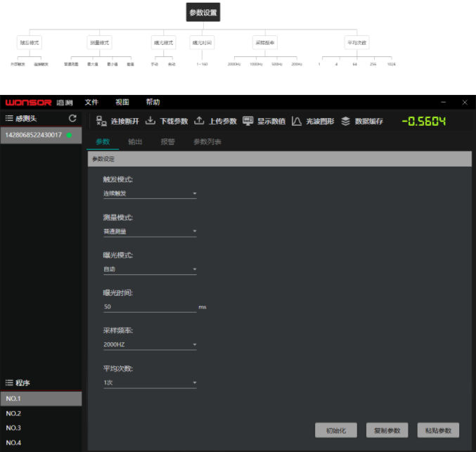Open the 帮助 menu
The height and width of the screenshot is (452, 476).
click(x=153, y=102)
